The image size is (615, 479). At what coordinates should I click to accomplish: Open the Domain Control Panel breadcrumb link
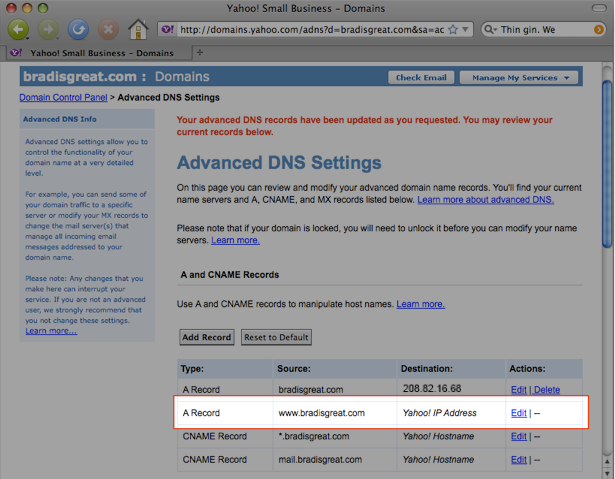tap(63, 97)
